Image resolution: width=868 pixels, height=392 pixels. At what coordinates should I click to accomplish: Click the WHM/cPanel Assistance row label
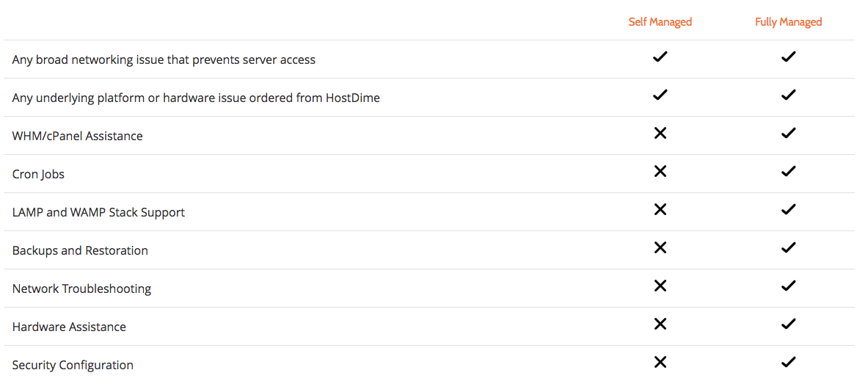tap(78, 136)
